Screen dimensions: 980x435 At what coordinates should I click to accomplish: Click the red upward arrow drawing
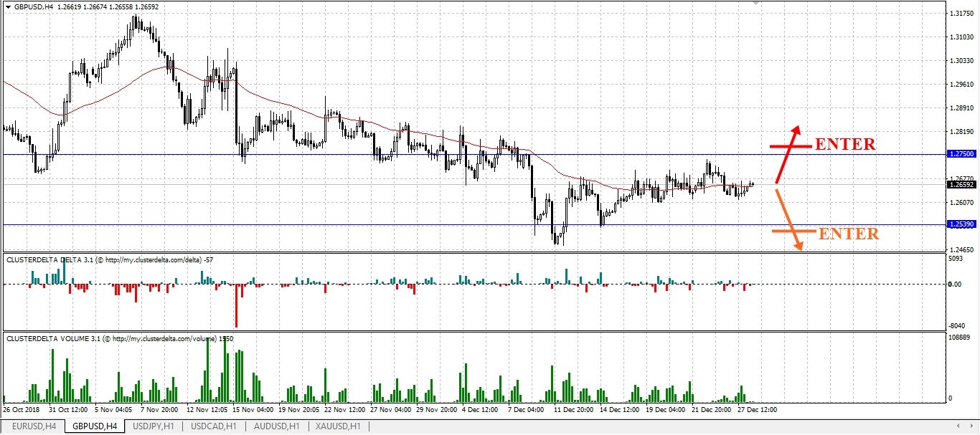tap(787, 154)
